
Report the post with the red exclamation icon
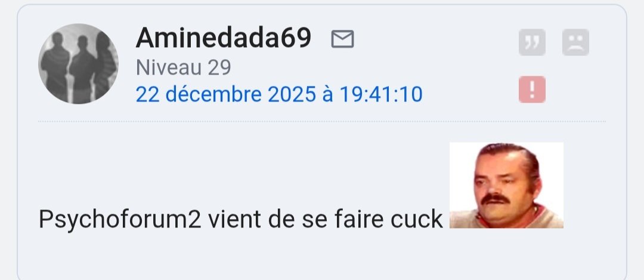tap(532, 89)
